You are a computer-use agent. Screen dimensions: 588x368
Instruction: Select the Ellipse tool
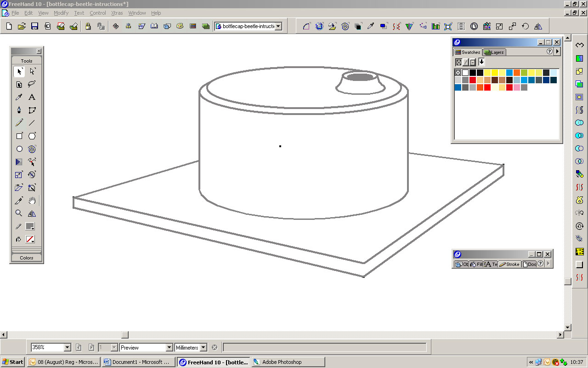coord(19,149)
